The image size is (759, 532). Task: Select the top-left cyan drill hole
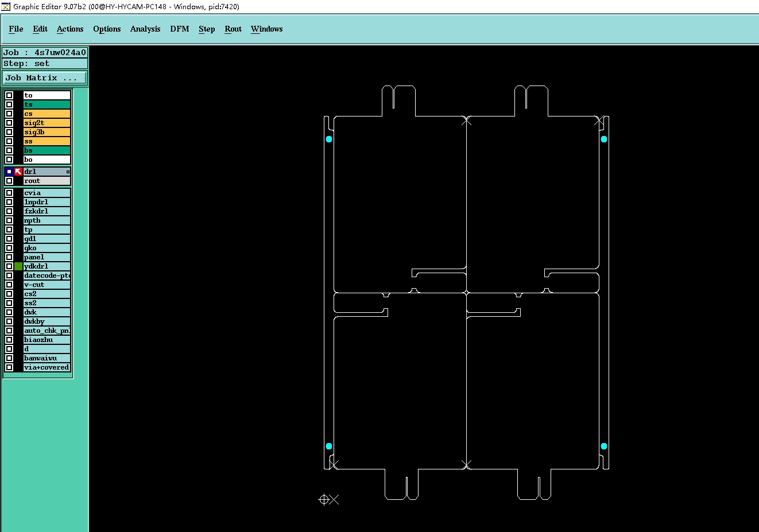coord(329,139)
